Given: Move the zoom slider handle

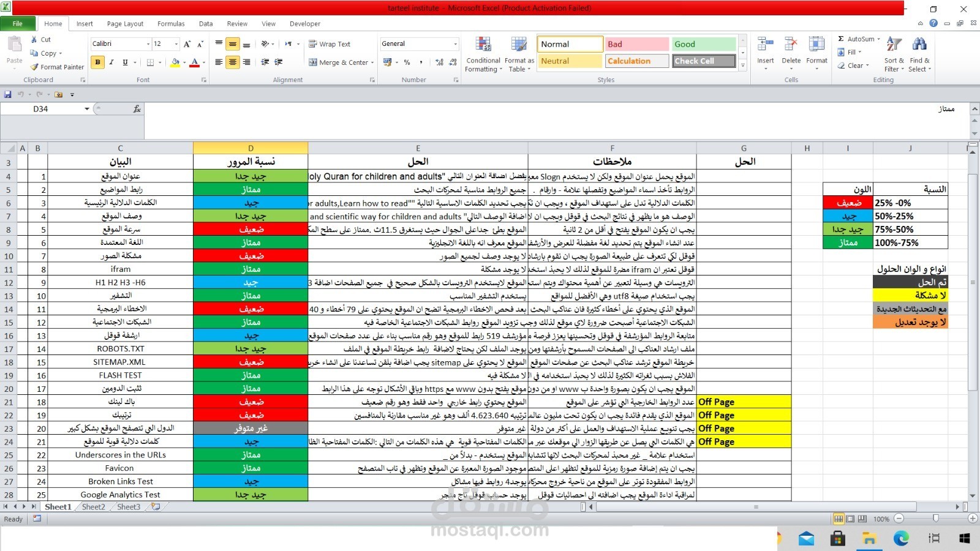Looking at the screenshot, I should click(x=935, y=519).
